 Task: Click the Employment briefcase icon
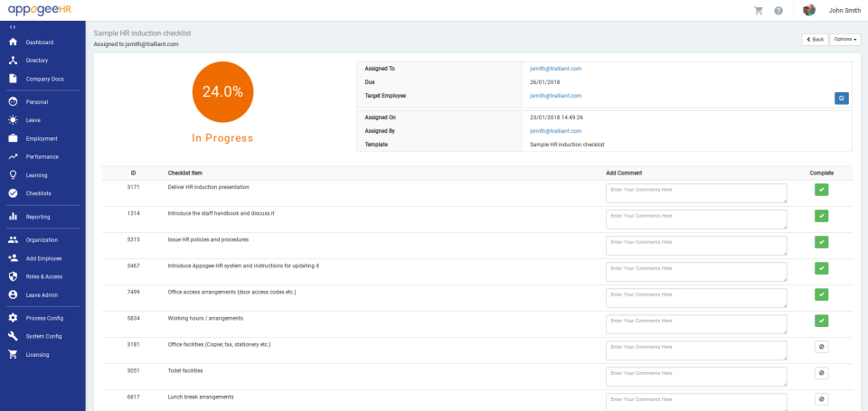click(14, 138)
